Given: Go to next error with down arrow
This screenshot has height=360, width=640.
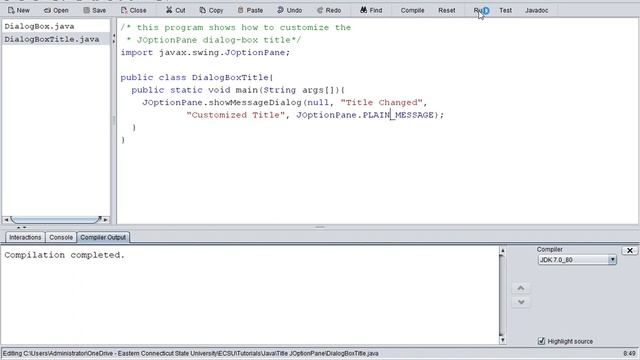Looking at the screenshot, I should coord(521,302).
